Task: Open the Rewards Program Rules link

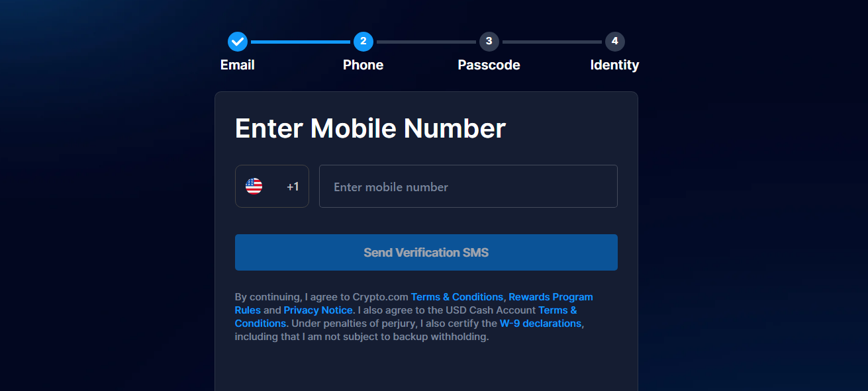Action: (550, 297)
